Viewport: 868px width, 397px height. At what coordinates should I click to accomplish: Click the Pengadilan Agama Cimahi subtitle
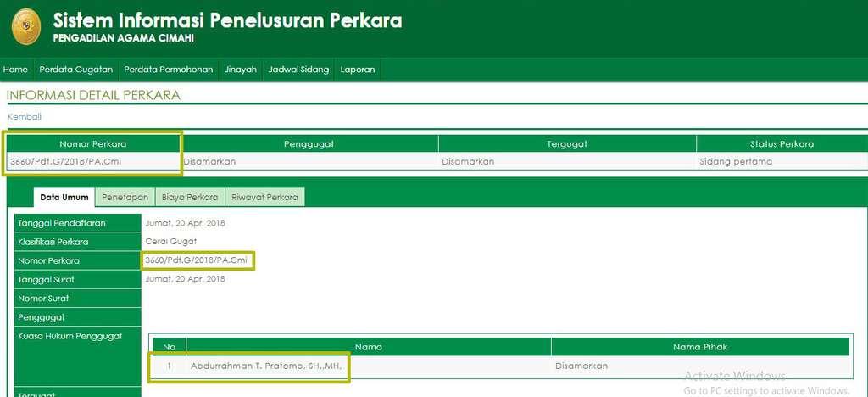(124, 38)
